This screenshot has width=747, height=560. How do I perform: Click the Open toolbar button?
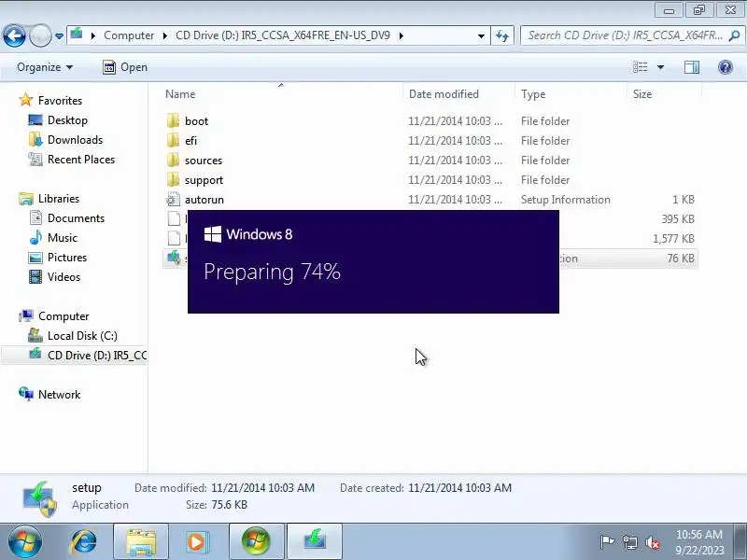coord(125,67)
